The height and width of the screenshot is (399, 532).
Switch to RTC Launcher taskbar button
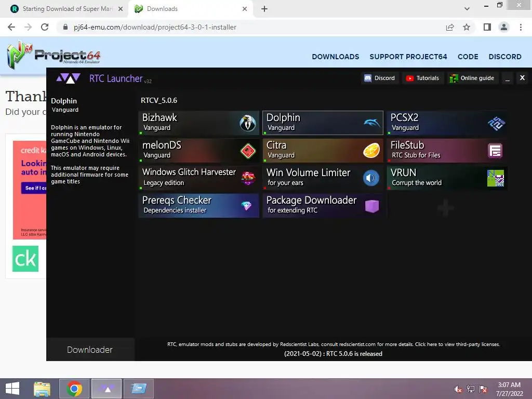[x=107, y=389]
